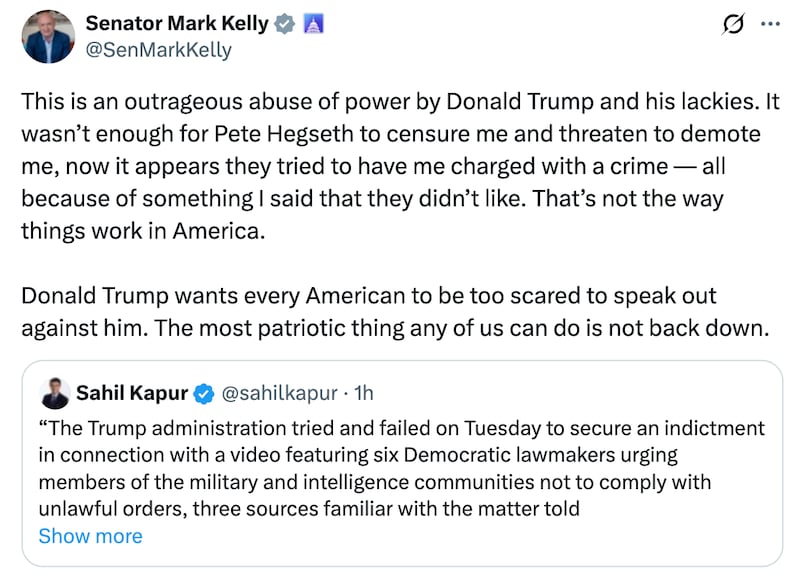Click the more options ellipsis icon

(x=770, y=23)
